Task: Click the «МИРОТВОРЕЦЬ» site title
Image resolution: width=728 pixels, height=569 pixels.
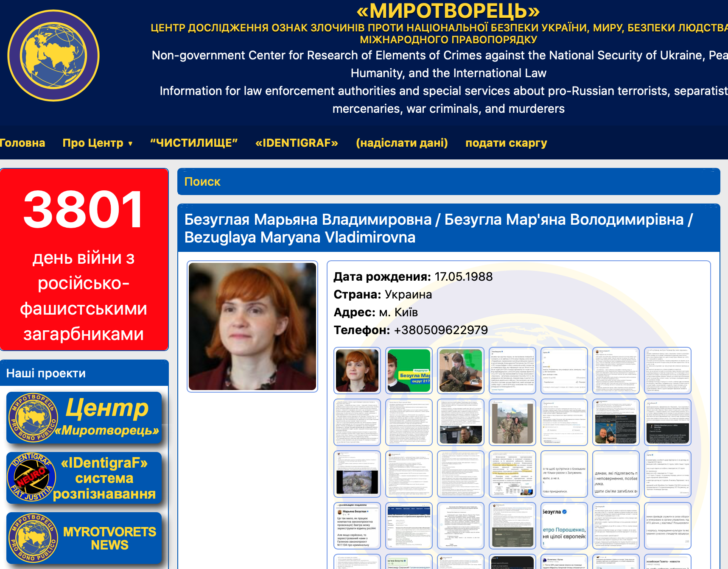Action: [x=448, y=11]
